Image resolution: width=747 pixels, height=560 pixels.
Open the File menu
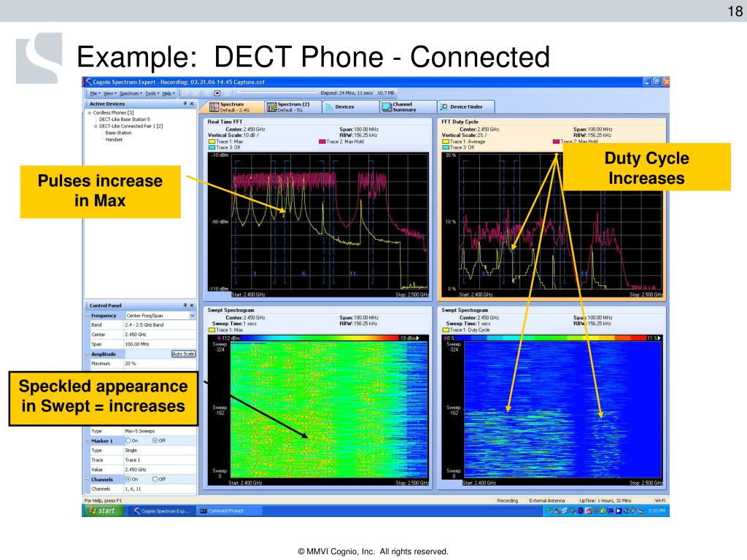click(95, 93)
